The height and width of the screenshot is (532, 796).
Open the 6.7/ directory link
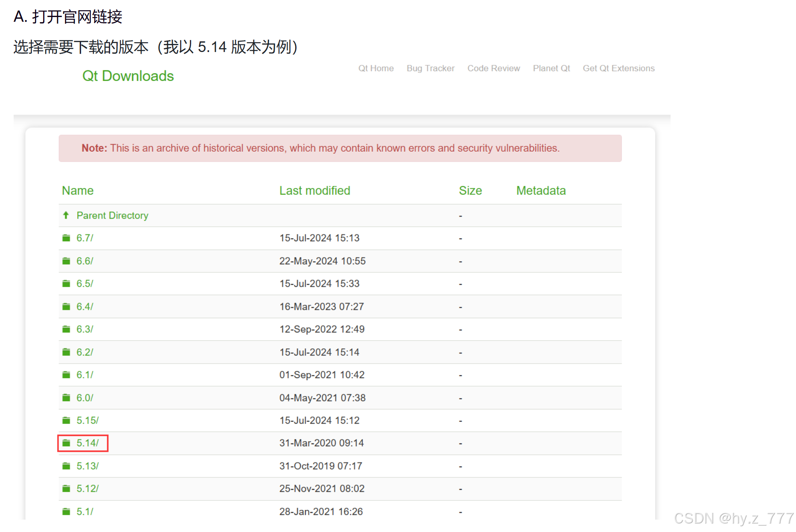click(x=85, y=238)
